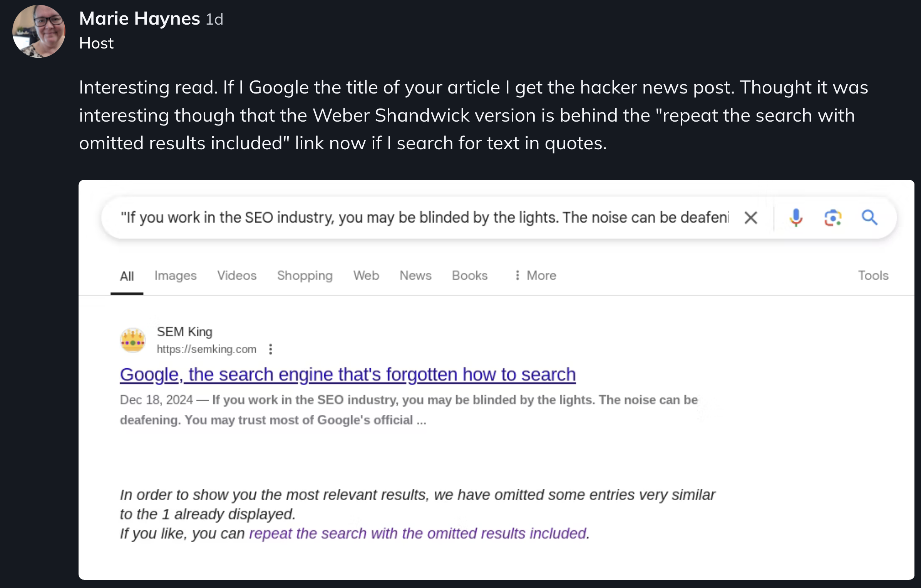This screenshot has height=588, width=921.
Task: Select the All results tab
Action: pyautogui.click(x=127, y=276)
